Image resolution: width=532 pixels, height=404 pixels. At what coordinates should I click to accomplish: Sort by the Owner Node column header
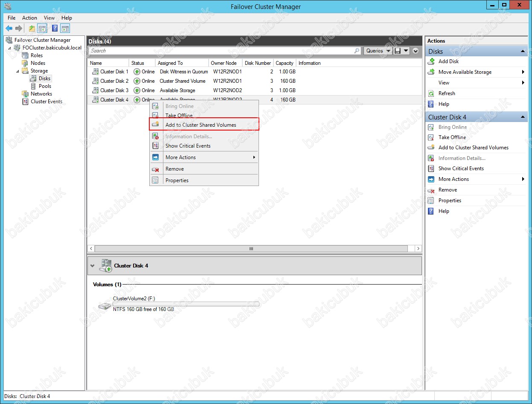click(225, 63)
